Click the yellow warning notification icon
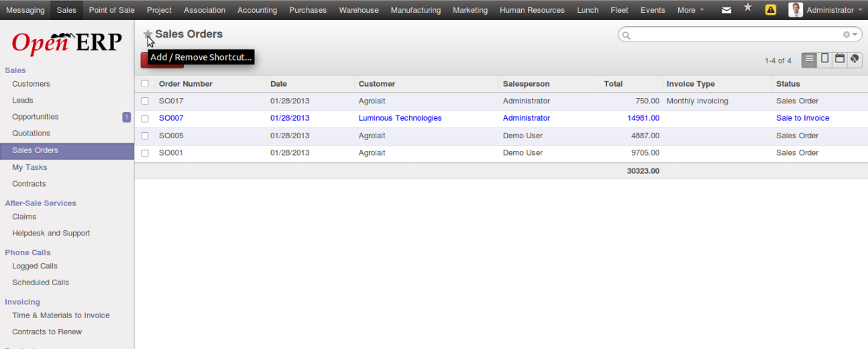Image resolution: width=868 pixels, height=349 pixels. tap(771, 10)
